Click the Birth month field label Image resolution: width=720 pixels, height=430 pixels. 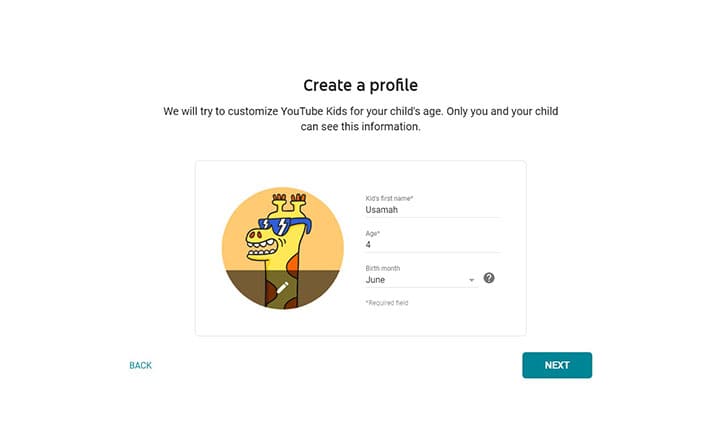(382, 268)
